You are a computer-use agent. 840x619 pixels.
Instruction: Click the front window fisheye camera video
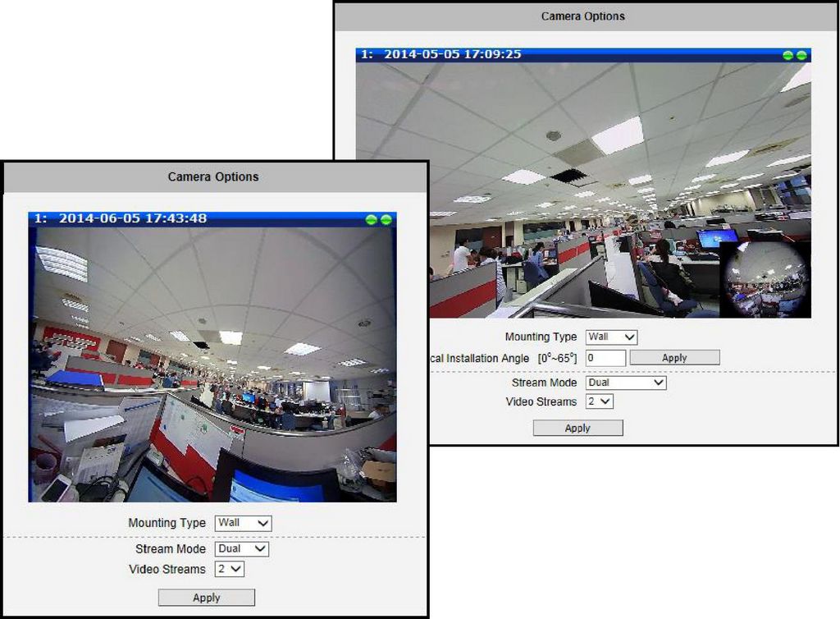[212, 365]
